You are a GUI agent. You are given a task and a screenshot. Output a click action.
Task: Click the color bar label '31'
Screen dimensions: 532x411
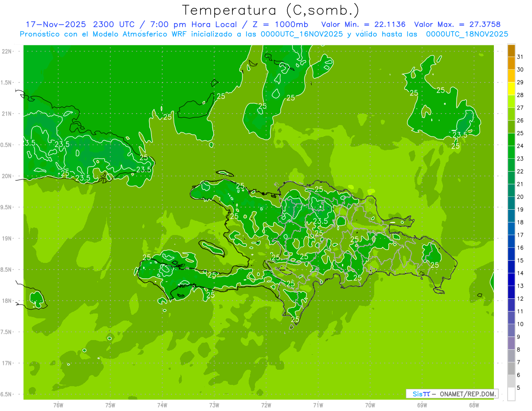pyautogui.click(x=520, y=56)
